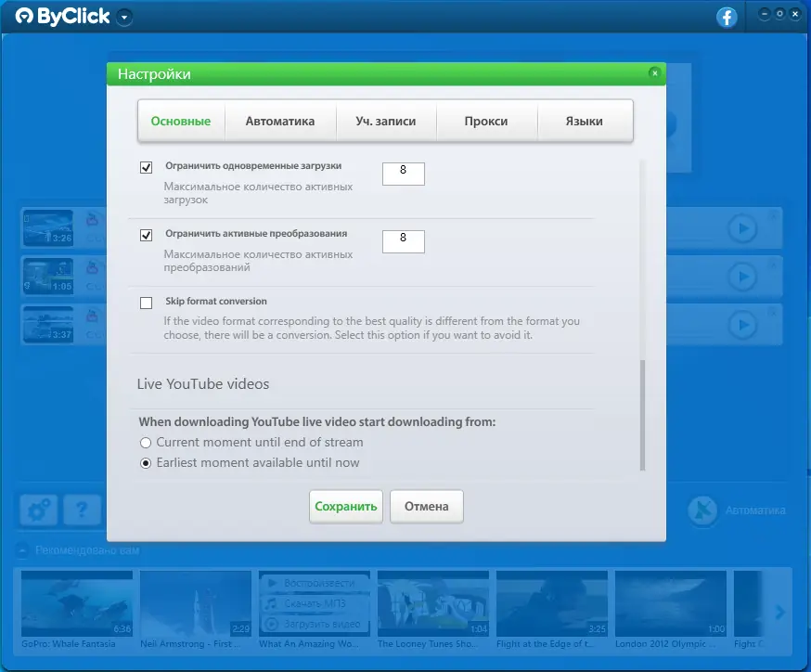Screen dimensions: 811x672
Task: Open Flight at the Edge of t... video
Action: [552, 603]
